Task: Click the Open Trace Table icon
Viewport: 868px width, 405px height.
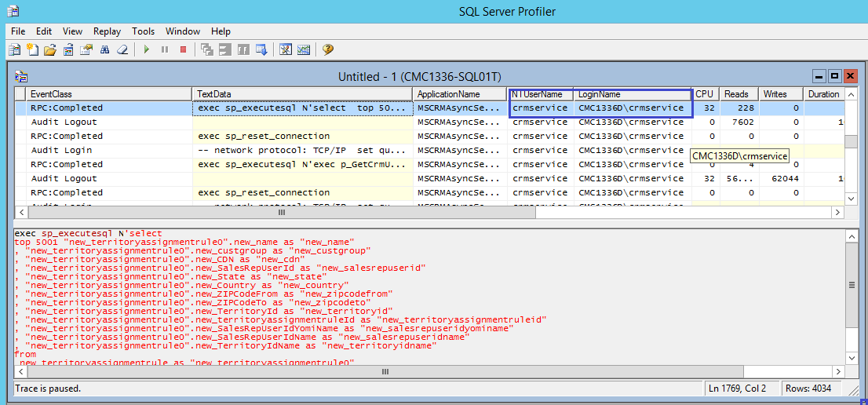Action: coord(68,49)
